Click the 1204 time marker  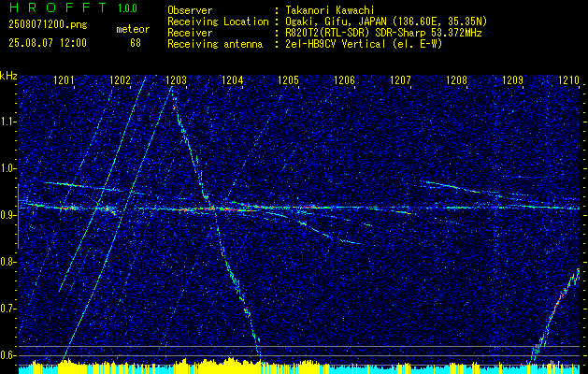(x=233, y=79)
